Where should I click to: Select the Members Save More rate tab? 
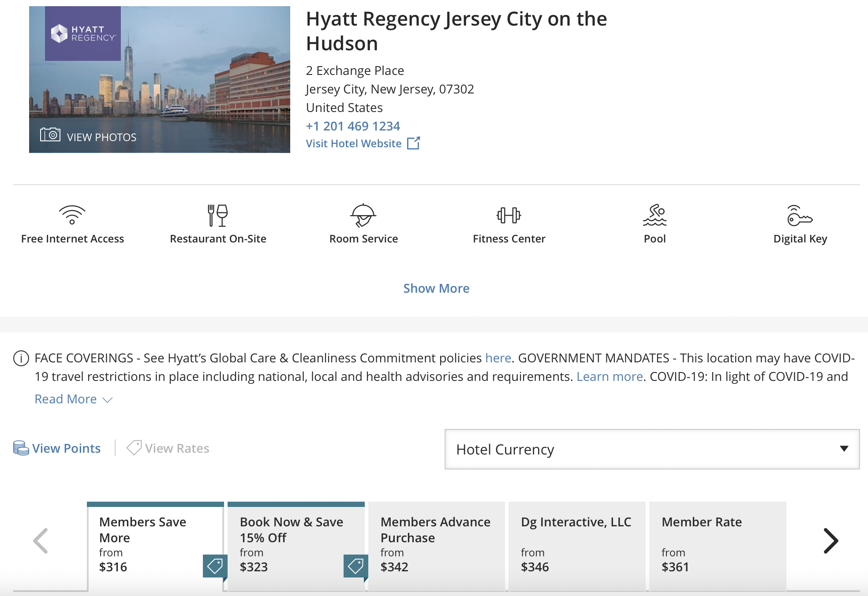point(155,547)
